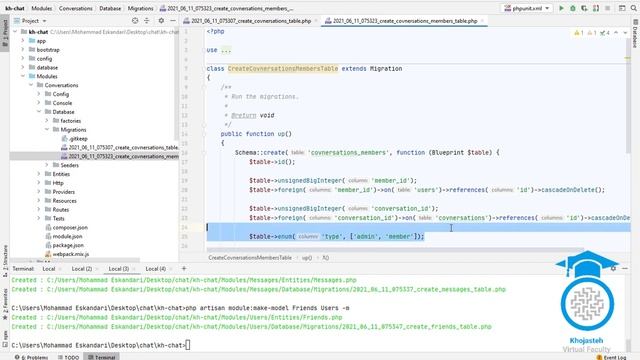Open create_covnersations_table migration in tree
640x360 pixels.
123,147
